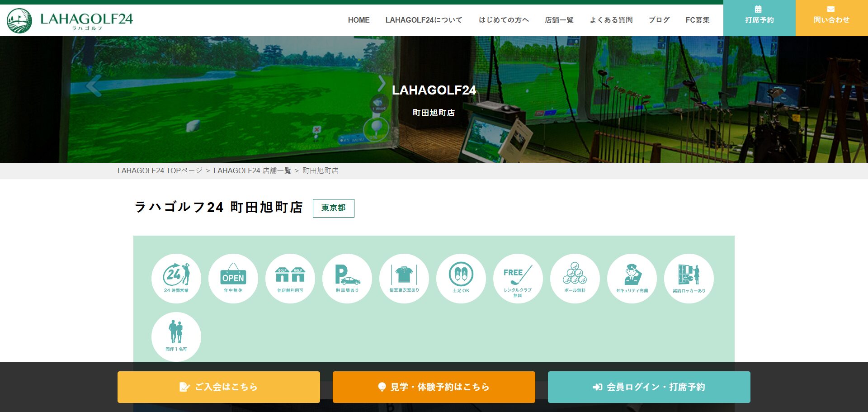Image resolution: width=868 pixels, height=412 pixels.
Task: Click the ご入会はこちら button
Action: (219, 387)
